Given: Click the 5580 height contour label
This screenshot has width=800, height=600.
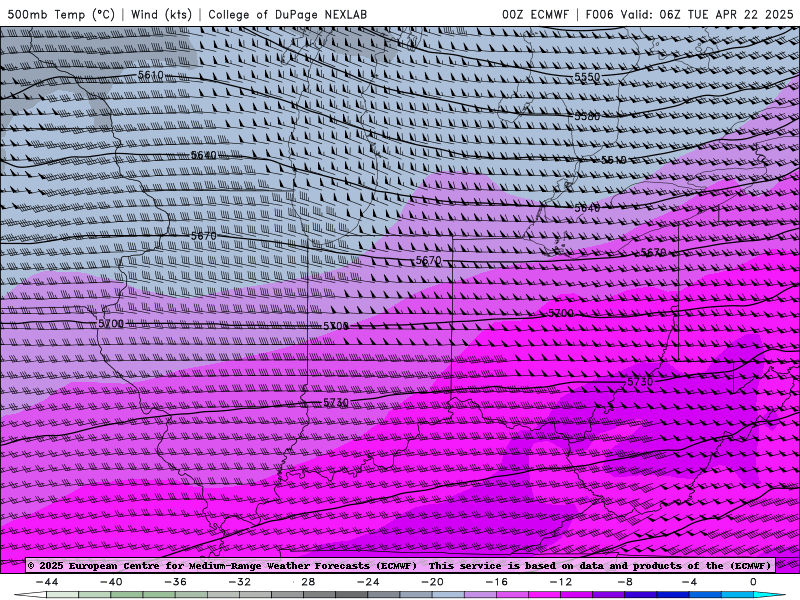Looking at the screenshot, I should click(x=587, y=116).
